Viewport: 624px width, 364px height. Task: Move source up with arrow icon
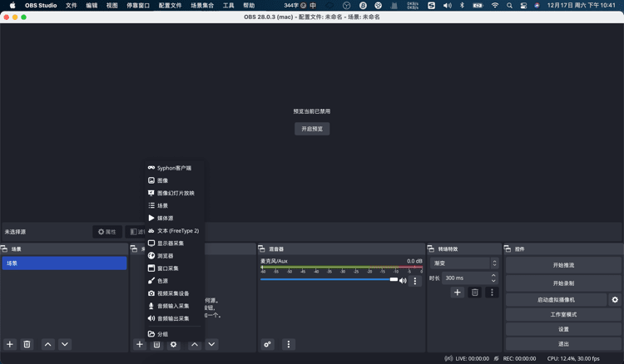(x=195, y=344)
